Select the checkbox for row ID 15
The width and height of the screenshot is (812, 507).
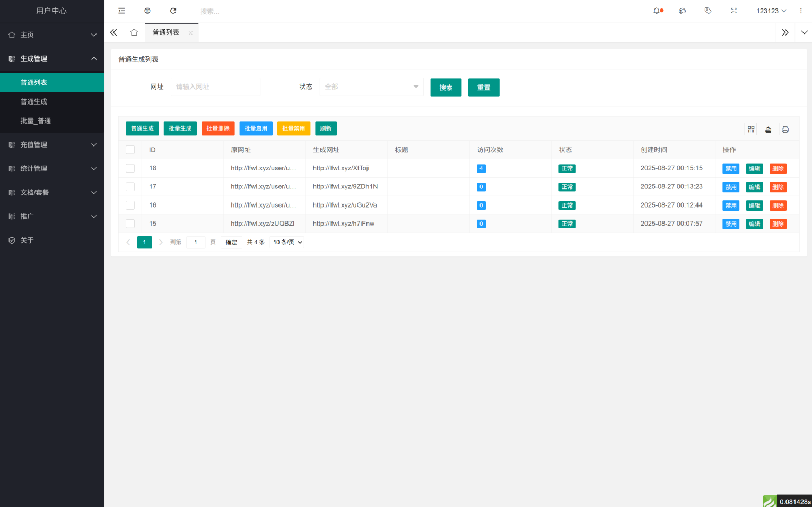[x=130, y=224]
